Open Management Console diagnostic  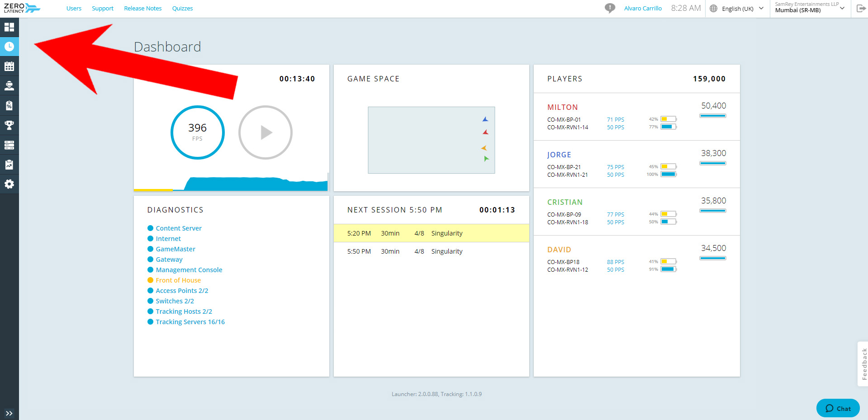(x=185, y=270)
